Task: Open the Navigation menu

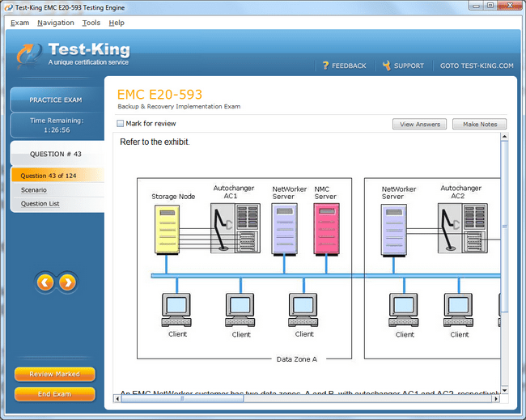Action: (56, 23)
